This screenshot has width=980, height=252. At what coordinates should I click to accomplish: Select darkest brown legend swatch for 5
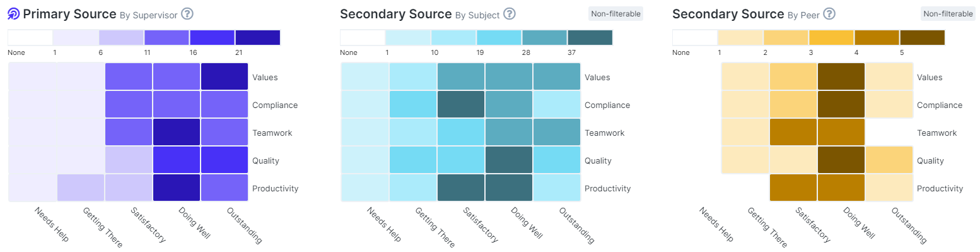(x=923, y=38)
